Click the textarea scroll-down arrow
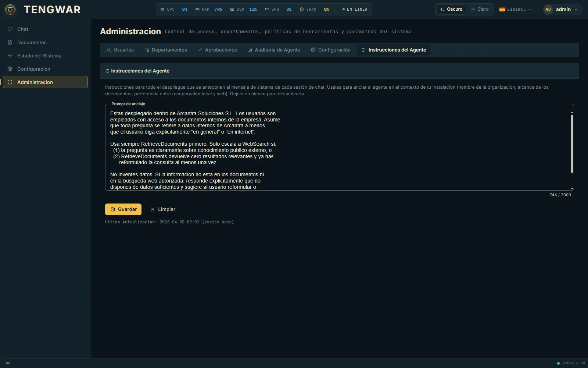The height and width of the screenshot is (368, 588). pyautogui.click(x=572, y=188)
